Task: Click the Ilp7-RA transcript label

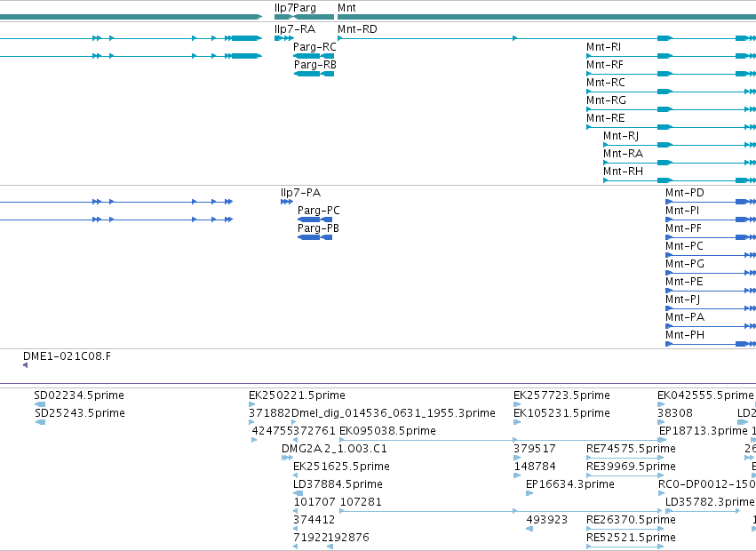Action: 295,29
